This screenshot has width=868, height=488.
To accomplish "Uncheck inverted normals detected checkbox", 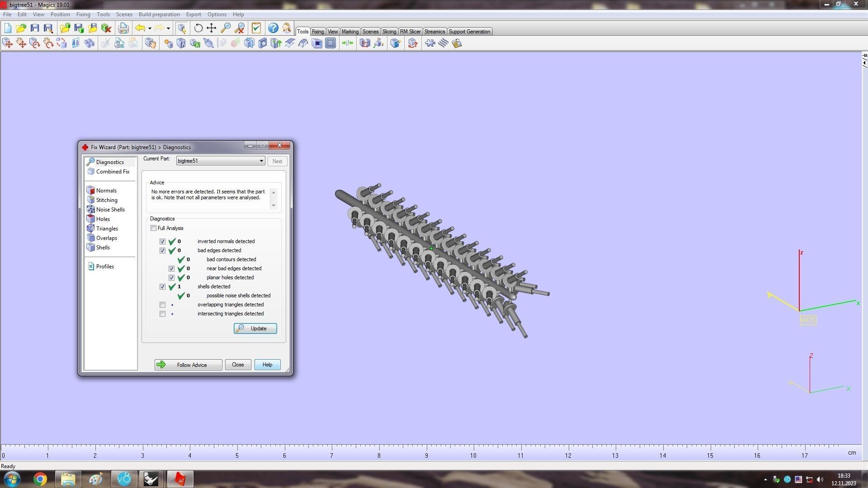I will [x=163, y=242].
